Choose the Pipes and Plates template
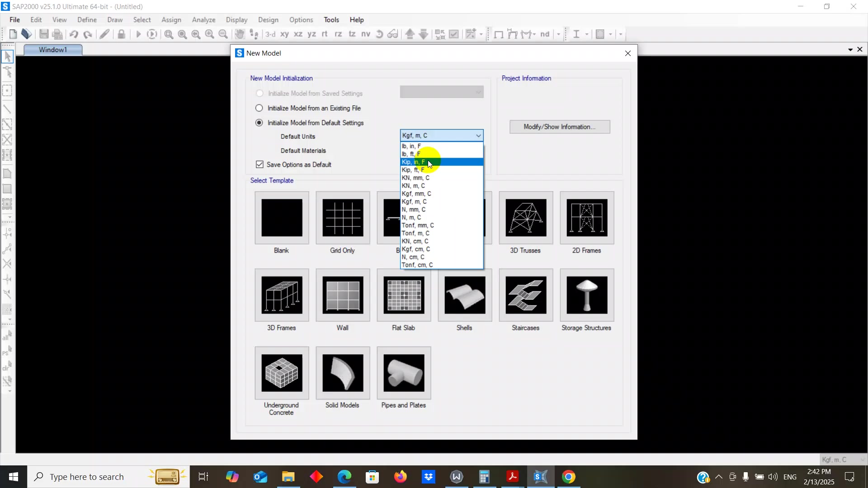 (404, 373)
